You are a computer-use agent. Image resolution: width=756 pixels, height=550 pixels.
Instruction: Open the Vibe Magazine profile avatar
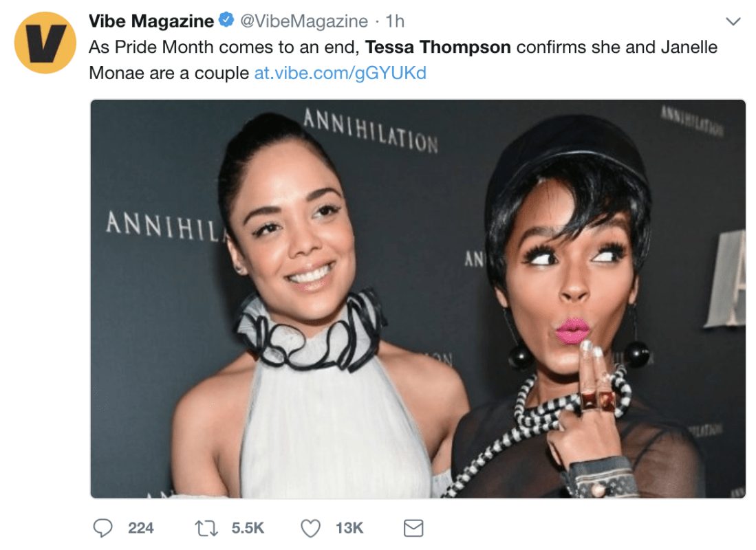click(x=45, y=43)
